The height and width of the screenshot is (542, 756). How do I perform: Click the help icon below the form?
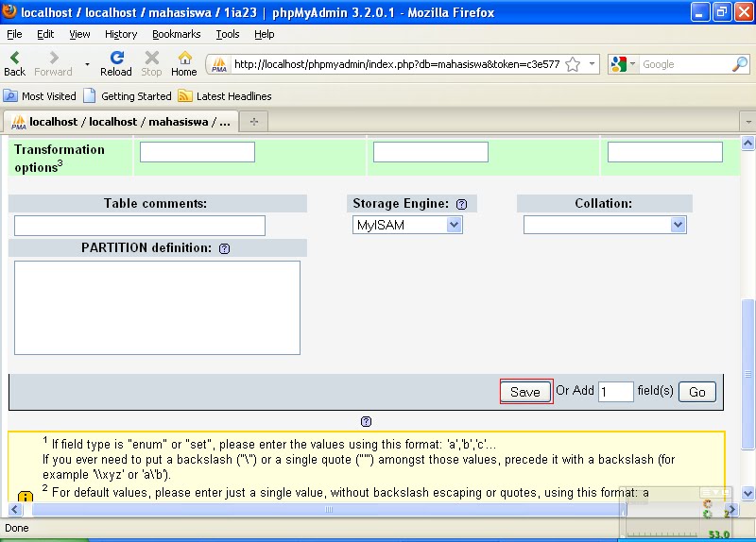click(366, 421)
